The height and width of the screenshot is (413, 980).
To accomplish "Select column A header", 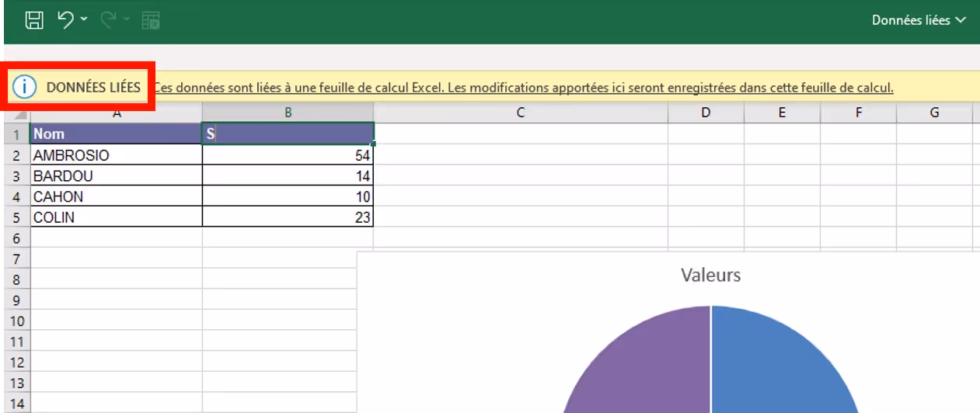I will tap(116, 113).
